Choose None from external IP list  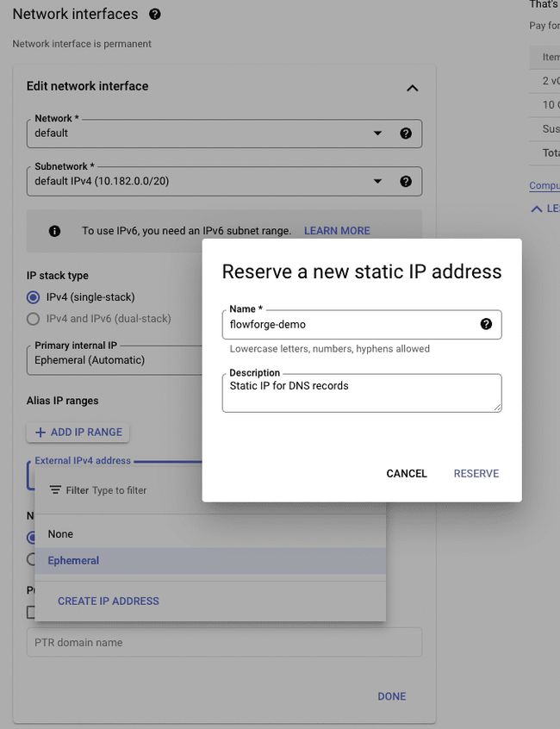click(x=60, y=534)
